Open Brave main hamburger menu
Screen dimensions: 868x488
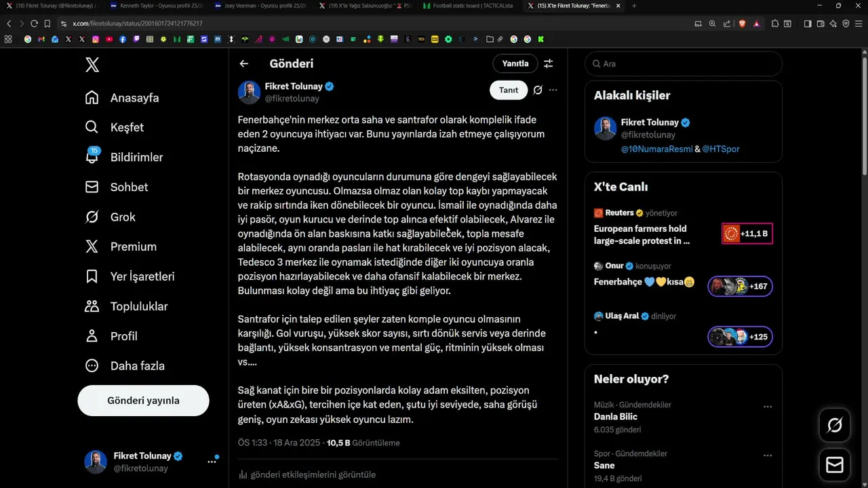859,24
